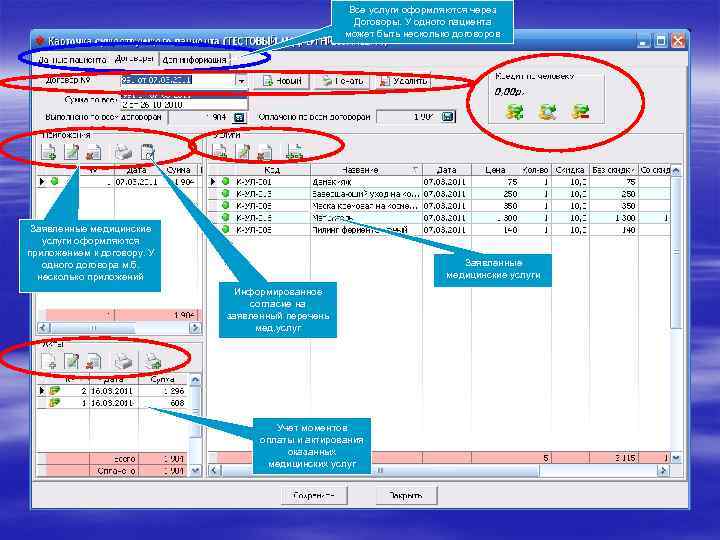This screenshot has height=540, width=720.
Task: Click up arrow of the Акты list scrollbar
Action: tap(195, 380)
